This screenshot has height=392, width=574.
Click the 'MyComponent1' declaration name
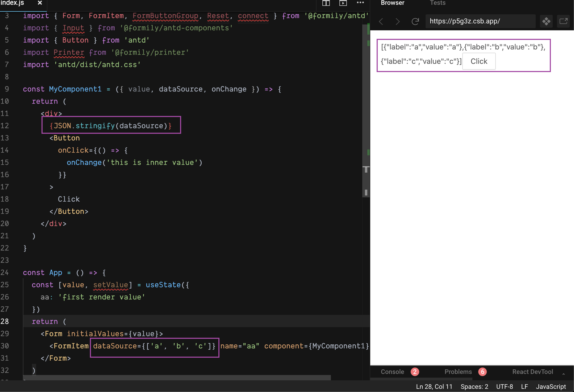(x=75, y=89)
